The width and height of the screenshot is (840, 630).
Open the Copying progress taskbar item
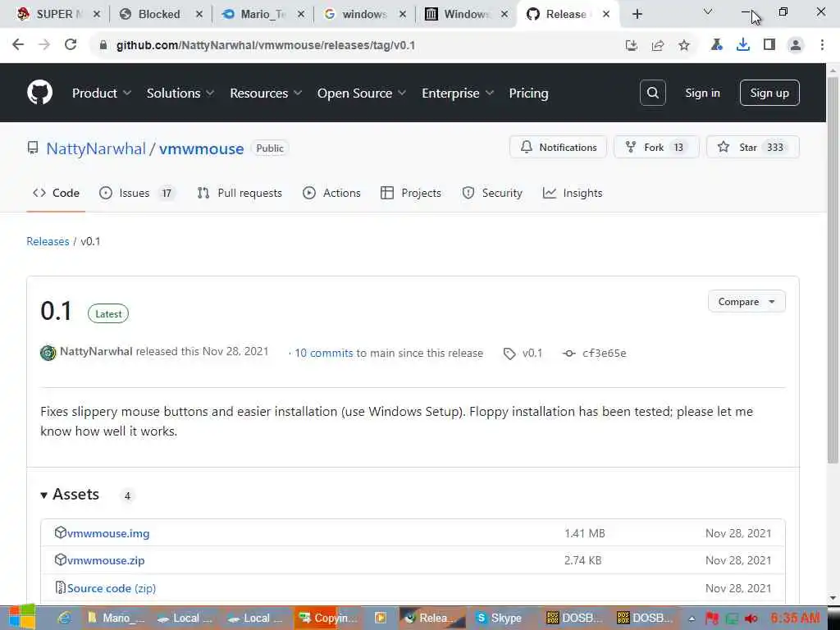(x=327, y=618)
